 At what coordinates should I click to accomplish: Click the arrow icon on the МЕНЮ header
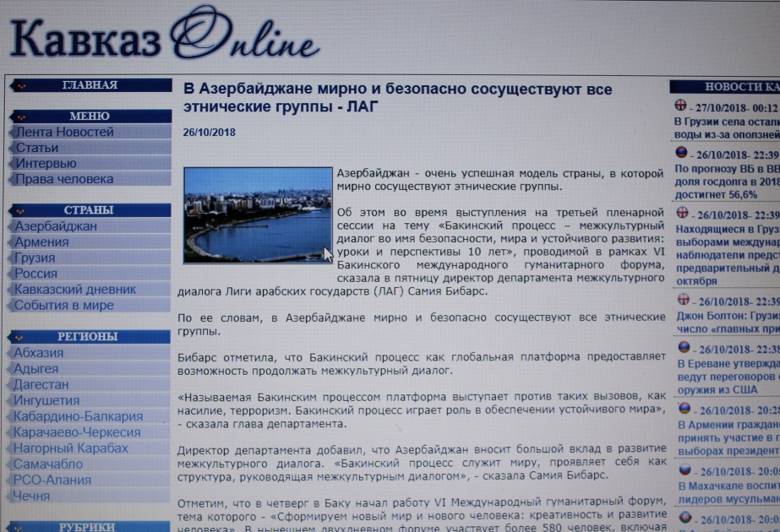coord(21,117)
